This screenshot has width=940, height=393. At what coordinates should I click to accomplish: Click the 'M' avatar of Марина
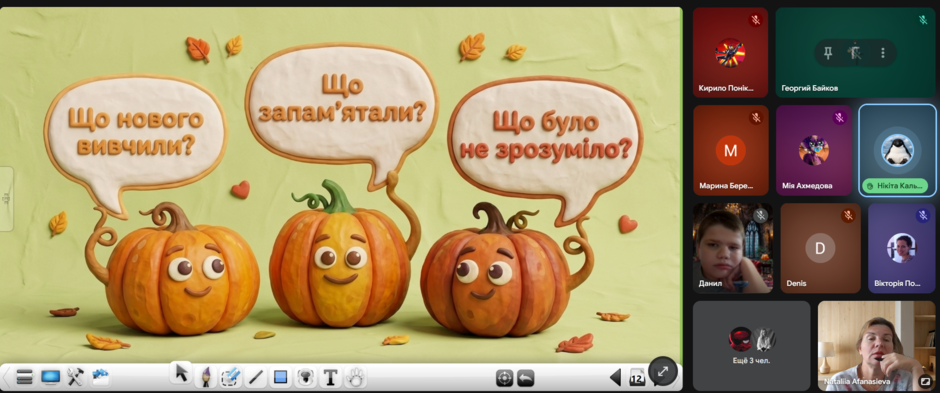coord(731,150)
